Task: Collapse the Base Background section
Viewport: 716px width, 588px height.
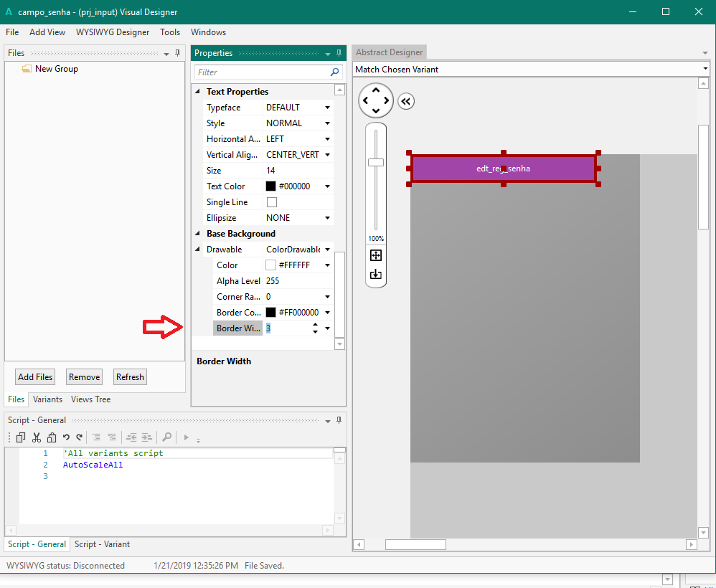Action: [198, 233]
